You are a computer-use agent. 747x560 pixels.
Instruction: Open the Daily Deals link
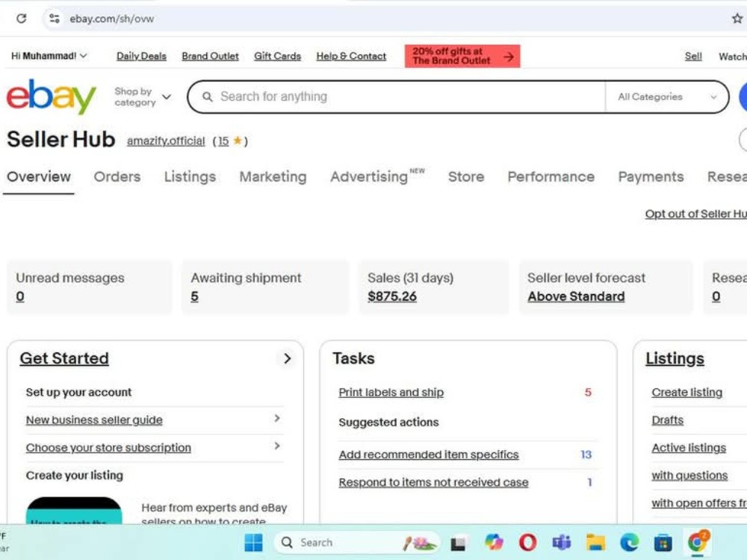click(141, 56)
